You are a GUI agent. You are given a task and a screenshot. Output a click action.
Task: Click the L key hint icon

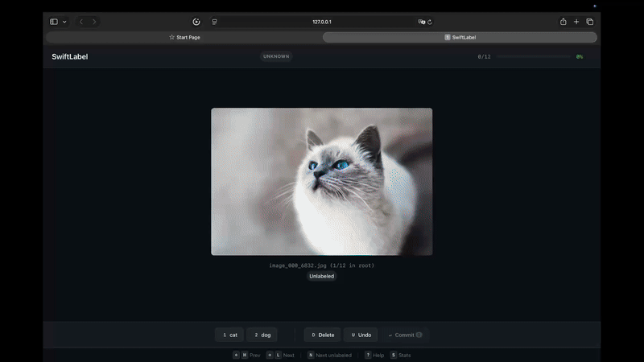(278, 355)
